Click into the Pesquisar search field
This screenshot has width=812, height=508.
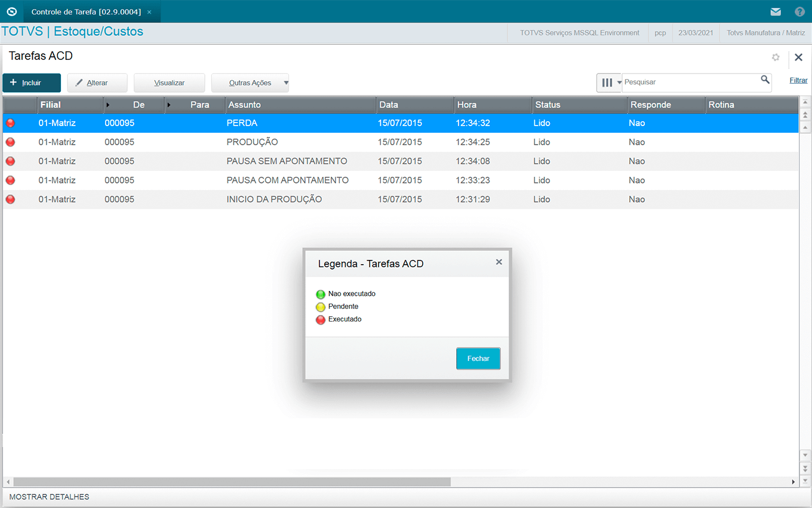690,82
